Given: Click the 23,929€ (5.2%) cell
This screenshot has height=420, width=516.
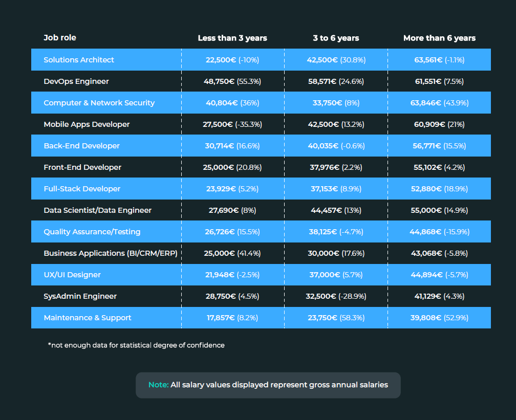Looking at the screenshot, I should pyautogui.click(x=232, y=189).
